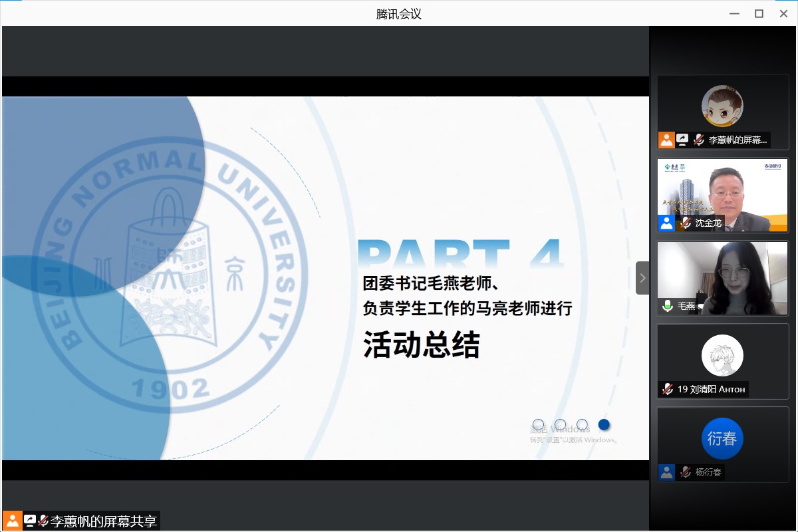
Task: Click the user icon on 杨衍春's tile
Action: 666,472
